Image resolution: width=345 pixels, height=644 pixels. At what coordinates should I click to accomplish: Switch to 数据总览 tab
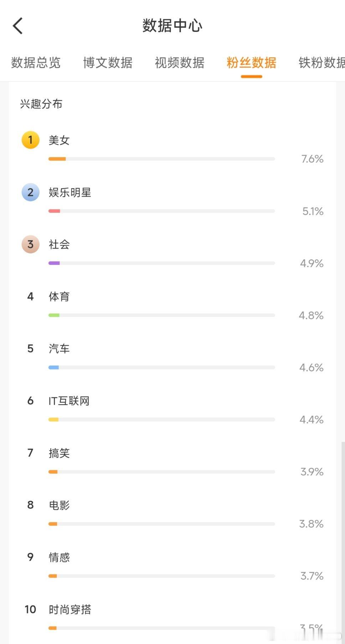coord(36,63)
